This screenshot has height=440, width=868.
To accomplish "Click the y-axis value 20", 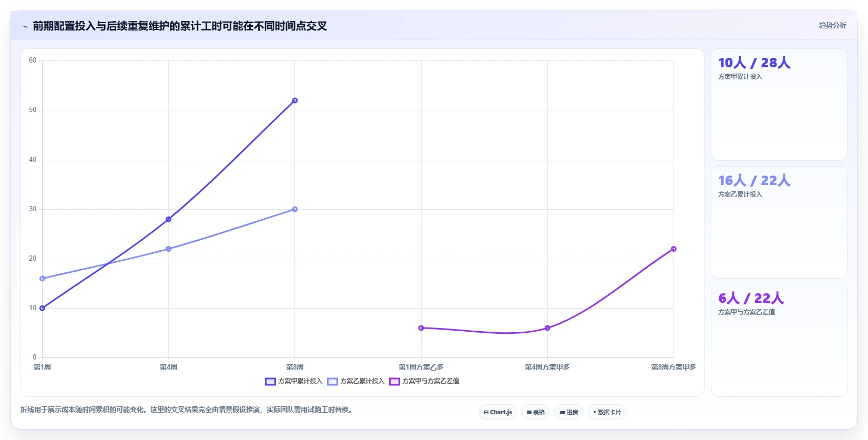I will 33,259.
